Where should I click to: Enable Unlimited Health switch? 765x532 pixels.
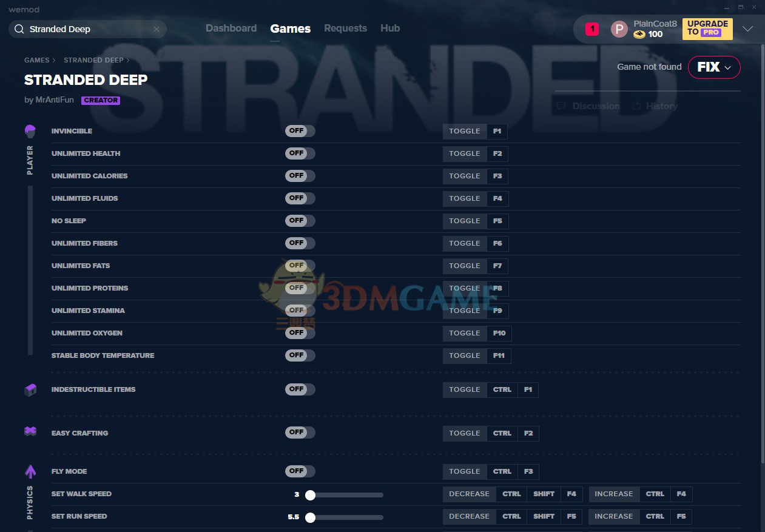(x=300, y=153)
